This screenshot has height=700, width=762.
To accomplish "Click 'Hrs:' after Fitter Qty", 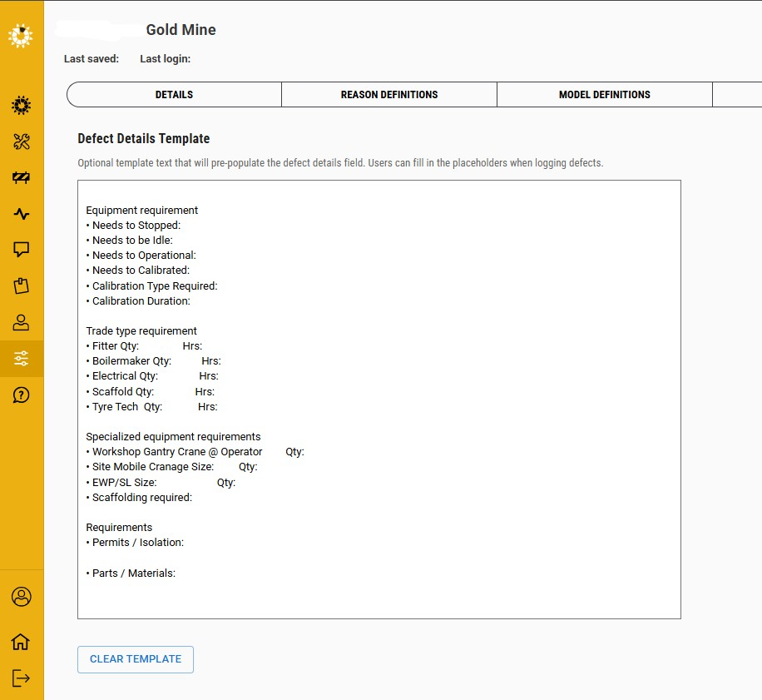I will point(192,346).
